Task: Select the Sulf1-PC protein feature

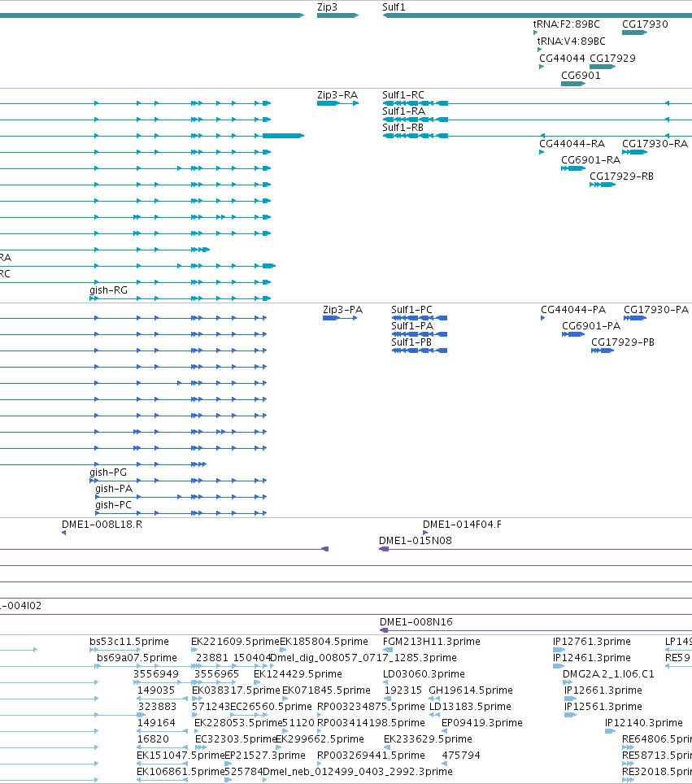Action: (x=419, y=318)
